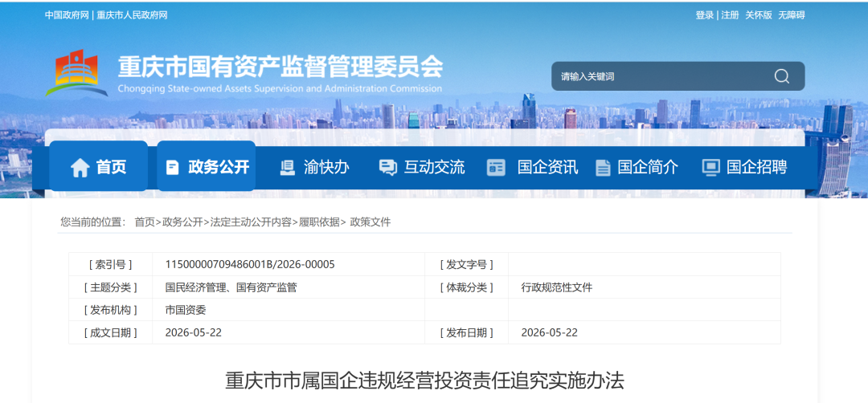Click 履职依据 in the breadcrumb

pos(319,222)
